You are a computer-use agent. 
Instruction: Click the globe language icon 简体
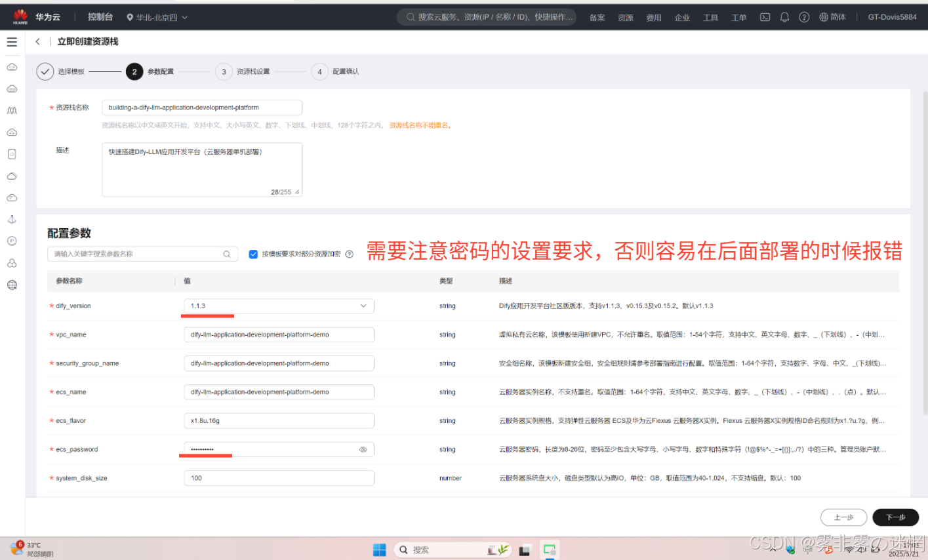coord(832,17)
